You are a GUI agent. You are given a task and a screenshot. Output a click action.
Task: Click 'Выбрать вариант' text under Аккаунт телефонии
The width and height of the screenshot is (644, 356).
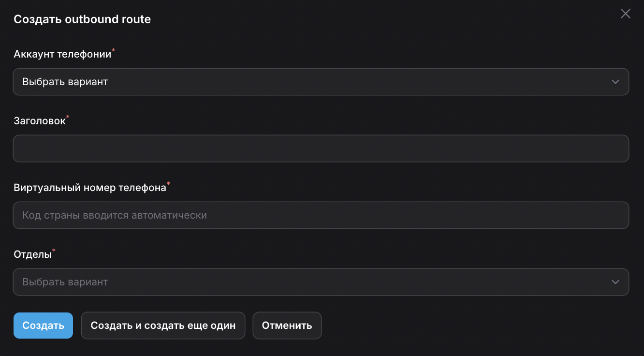65,82
